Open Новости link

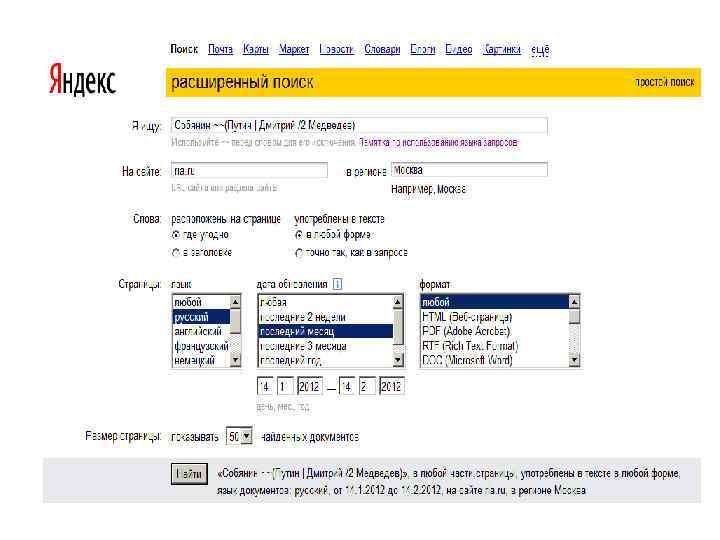(x=337, y=49)
